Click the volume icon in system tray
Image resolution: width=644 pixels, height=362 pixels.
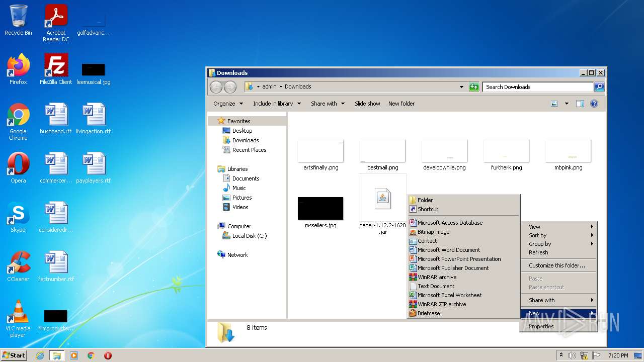point(572,355)
